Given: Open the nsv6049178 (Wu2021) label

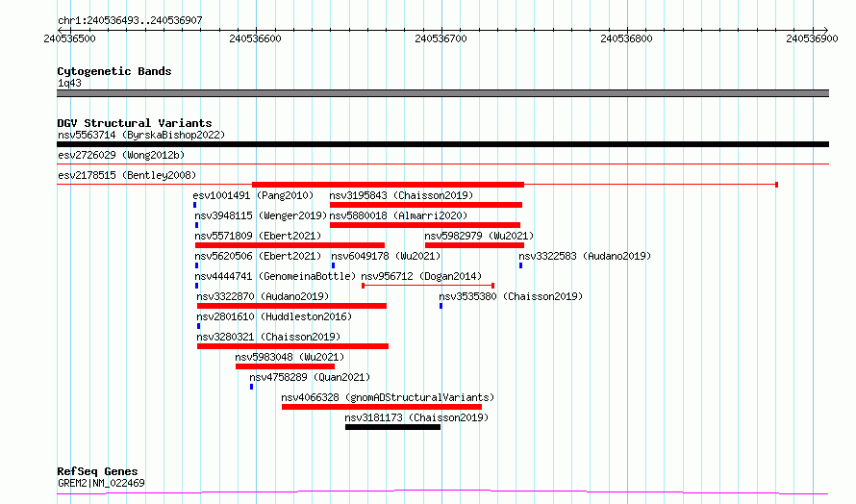Looking at the screenshot, I should pyautogui.click(x=386, y=256).
